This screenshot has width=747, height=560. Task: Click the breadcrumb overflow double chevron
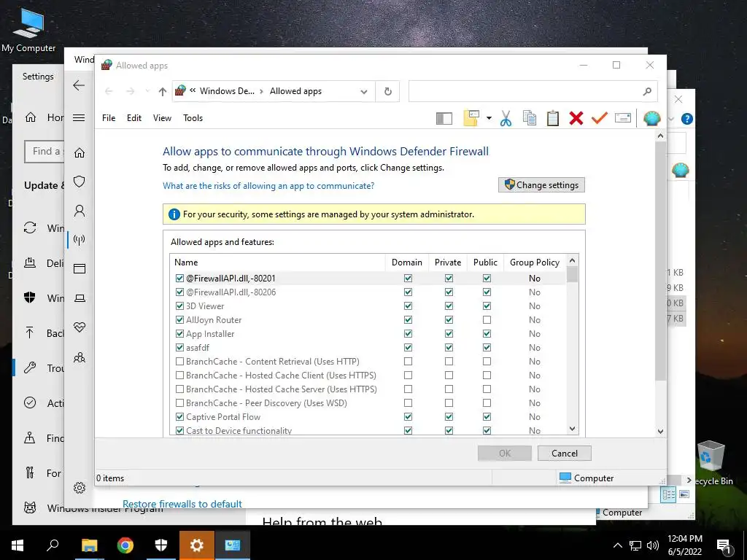coord(193,90)
